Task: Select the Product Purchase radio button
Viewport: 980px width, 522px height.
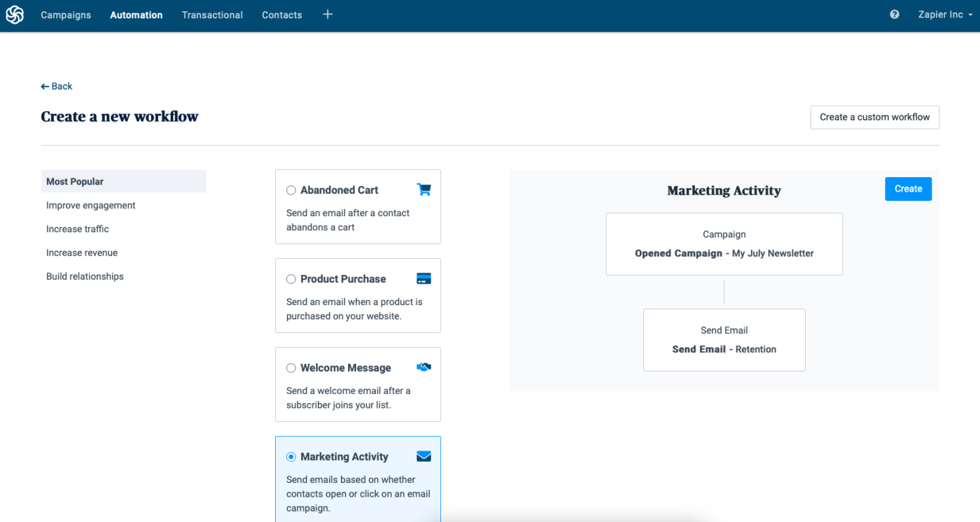Action: (291, 279)
